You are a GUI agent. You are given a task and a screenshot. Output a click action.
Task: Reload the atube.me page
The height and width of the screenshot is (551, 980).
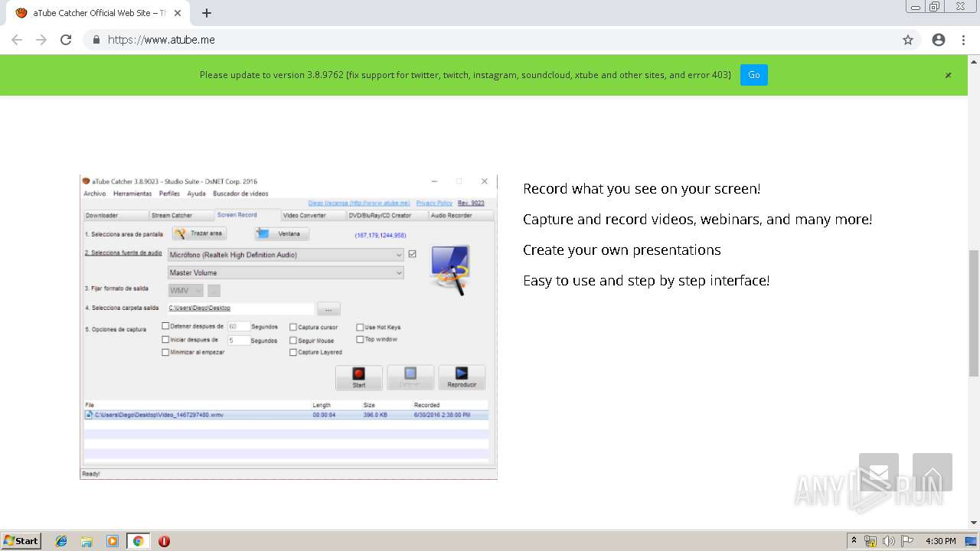[66, 40]
